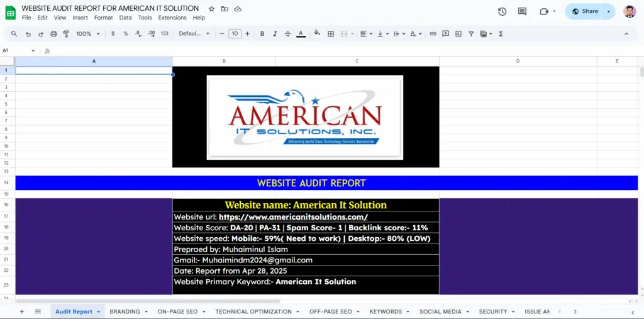The image size is (644, 319).
Task: Open version history clock icon
Action: 502,11
